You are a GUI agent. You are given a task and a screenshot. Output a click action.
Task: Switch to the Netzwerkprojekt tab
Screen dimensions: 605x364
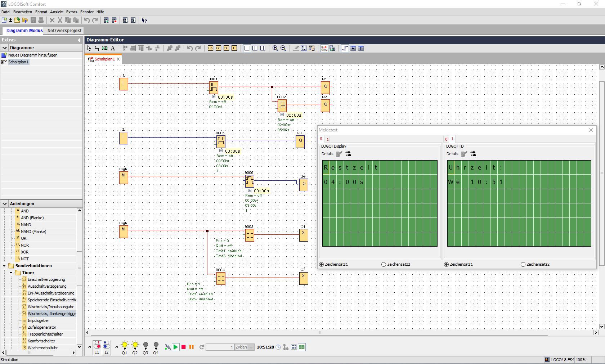click(x=64, y=31)
